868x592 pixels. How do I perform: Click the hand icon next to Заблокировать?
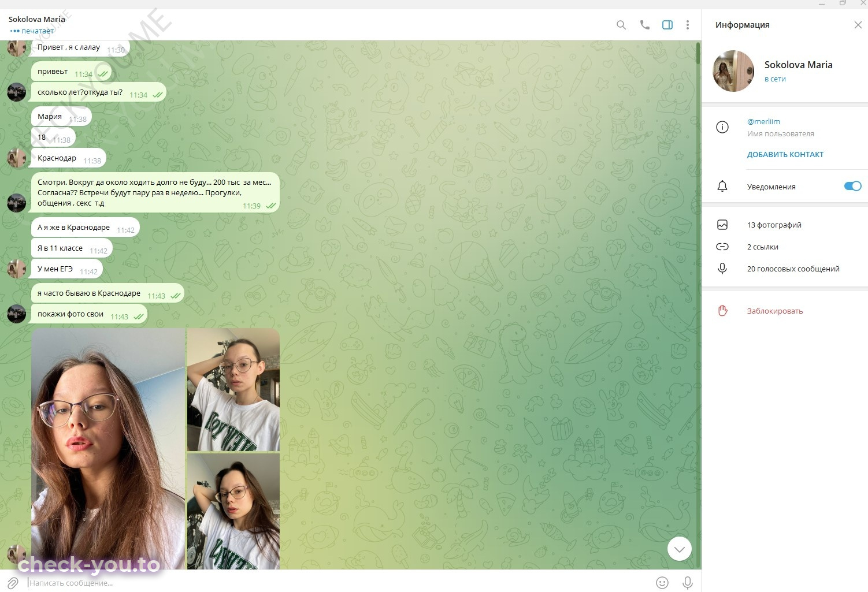coord(722,311)
